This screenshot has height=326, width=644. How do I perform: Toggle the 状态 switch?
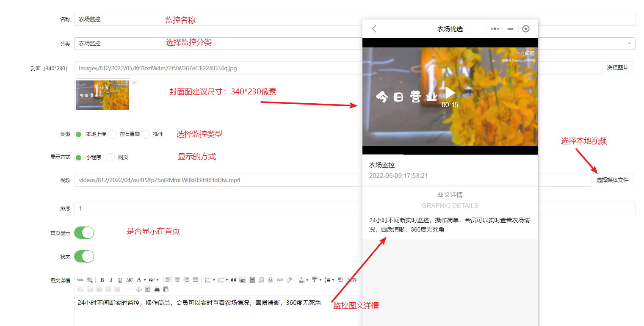(84, 256)
